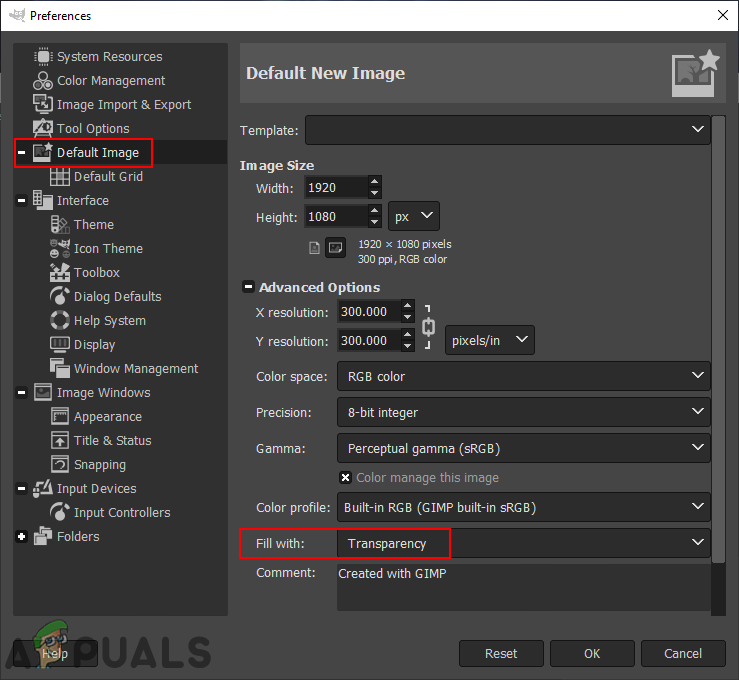Screen dimensions: 739x680
Task: Decrease the Height value with down arrow
Action: click(x=375, y=222)
